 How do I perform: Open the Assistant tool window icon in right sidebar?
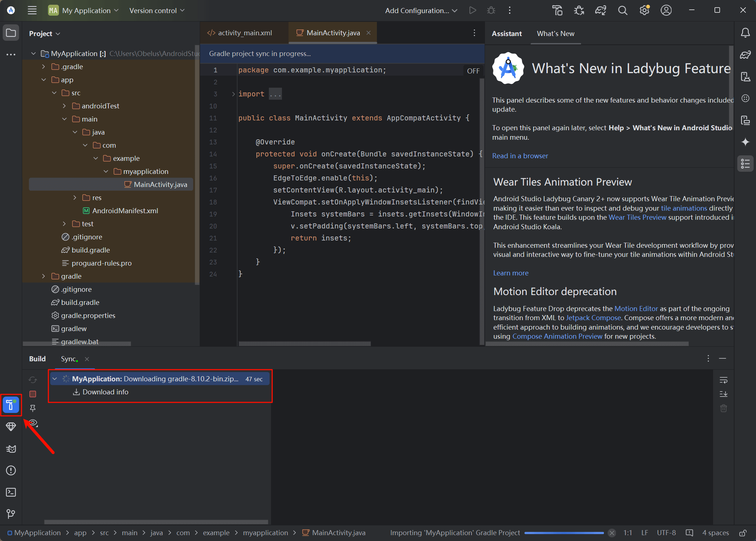coord(745,164)
